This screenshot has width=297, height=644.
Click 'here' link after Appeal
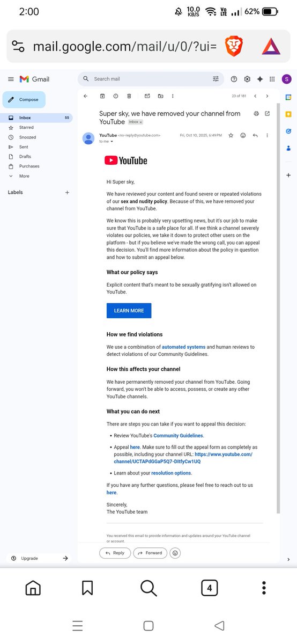(135, 447)
